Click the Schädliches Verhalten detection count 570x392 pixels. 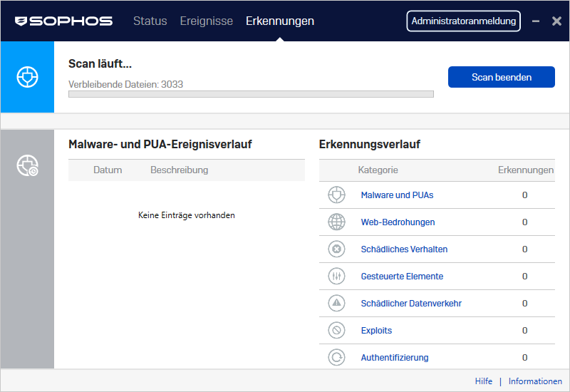tap(524, 249)
